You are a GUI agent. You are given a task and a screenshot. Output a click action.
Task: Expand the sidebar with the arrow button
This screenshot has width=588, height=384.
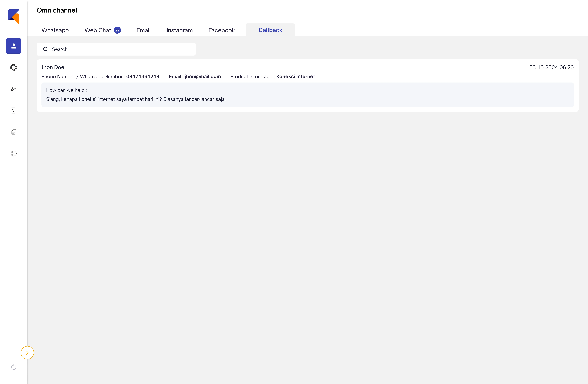point(27,353)
